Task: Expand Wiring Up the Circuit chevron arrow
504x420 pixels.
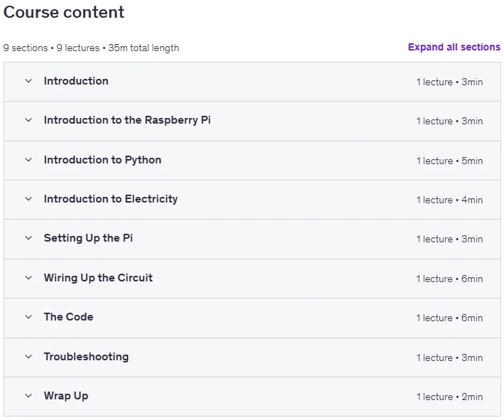Action: 28,278
